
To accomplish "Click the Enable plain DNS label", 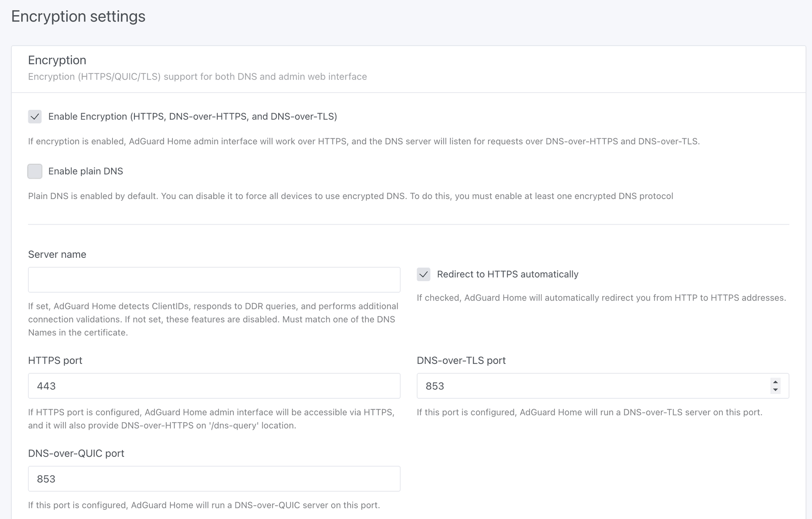I will tap(85, 171).
